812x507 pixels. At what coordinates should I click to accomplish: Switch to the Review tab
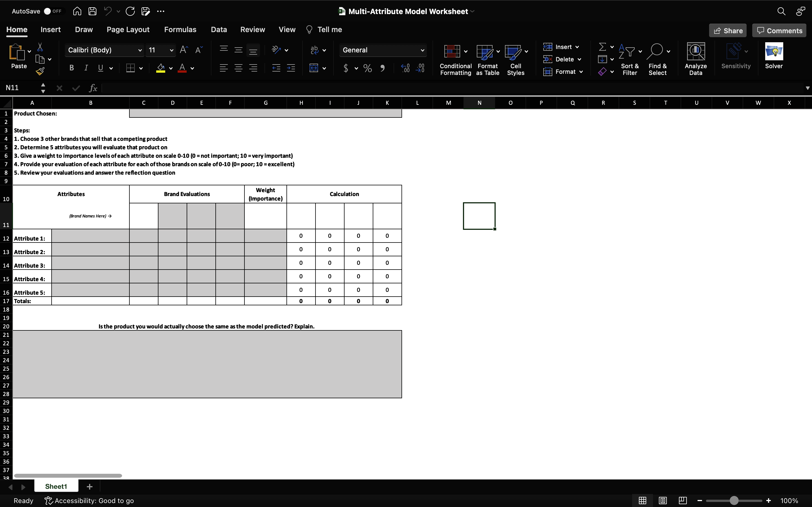click(252, 30)
